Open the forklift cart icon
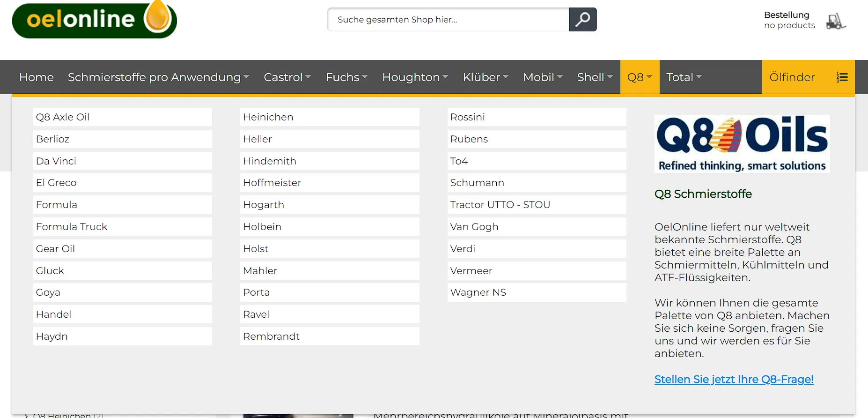Screen dimensions: 868x418 coord(836,21)
